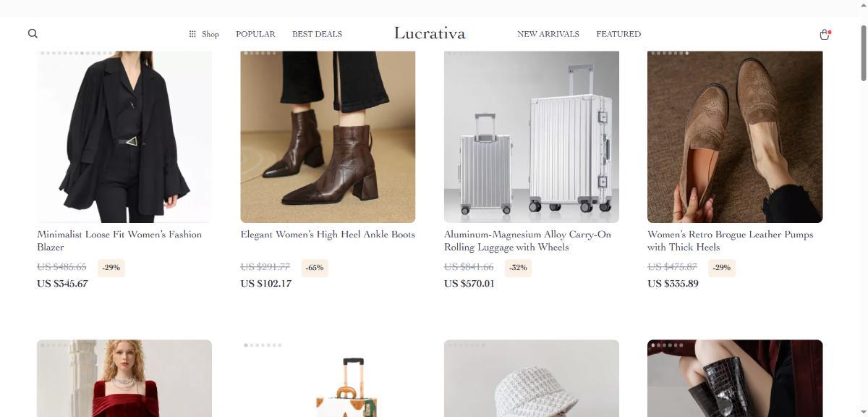Open Minimalist Loose Fit Women's Fashion Blazer link
868x417 pixels.
[x=119, y=240]
